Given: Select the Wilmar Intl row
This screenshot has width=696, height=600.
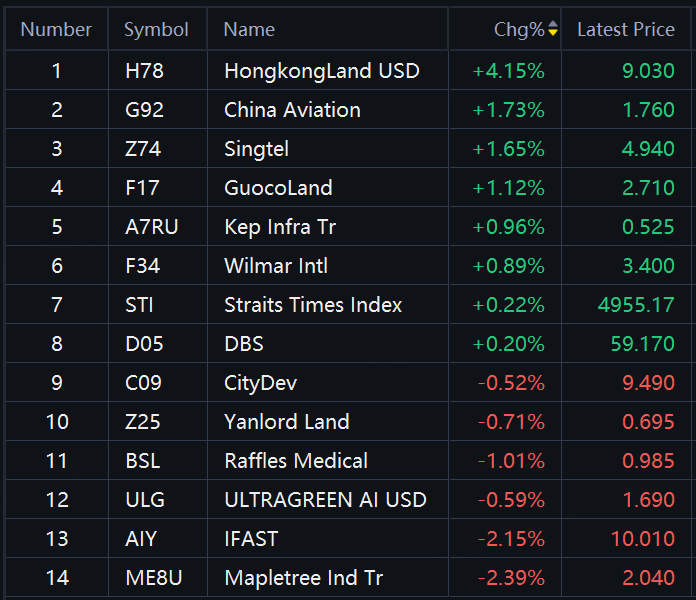Looking at the screenshot, I should pyautogui.click(x=275, y=266).
